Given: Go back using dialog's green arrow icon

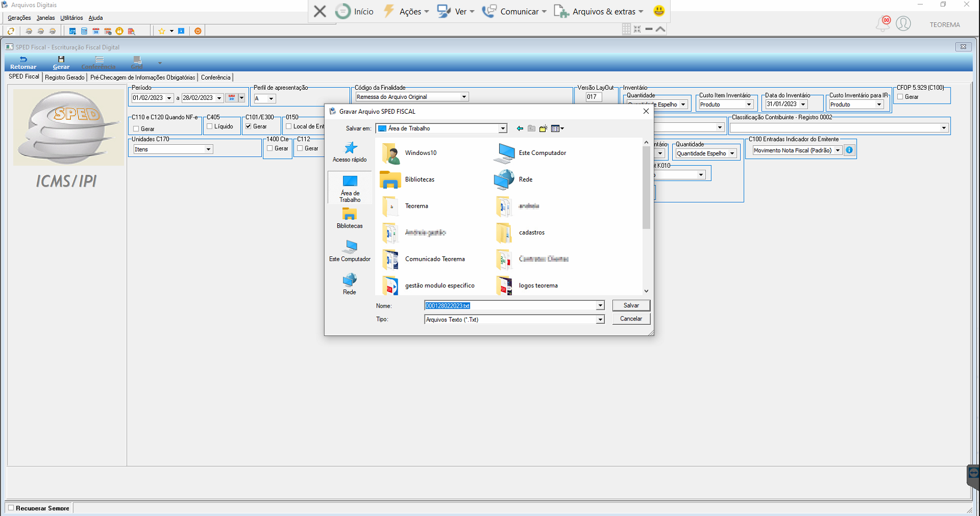Looking at the screenshot, I should tap(520, 128).
